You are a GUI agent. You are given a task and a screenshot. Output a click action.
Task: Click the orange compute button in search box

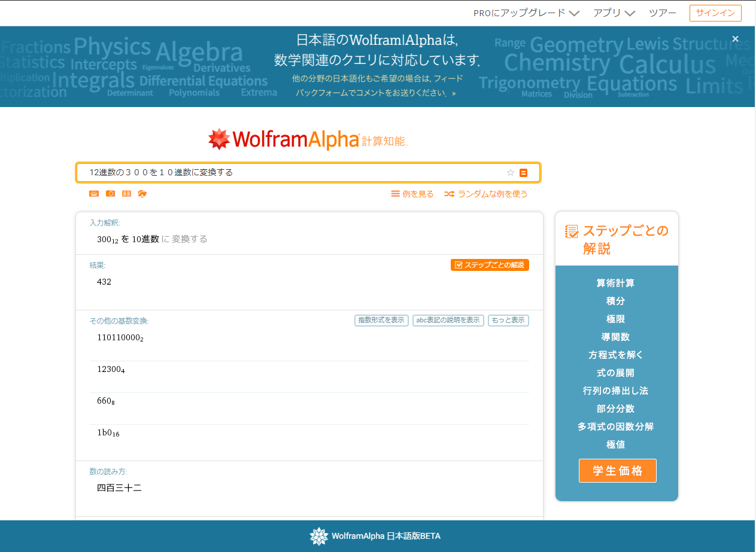524,173
